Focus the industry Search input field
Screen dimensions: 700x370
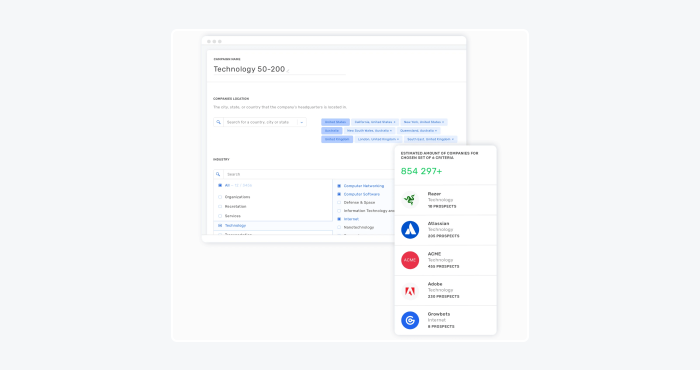[x=308, y=175]
